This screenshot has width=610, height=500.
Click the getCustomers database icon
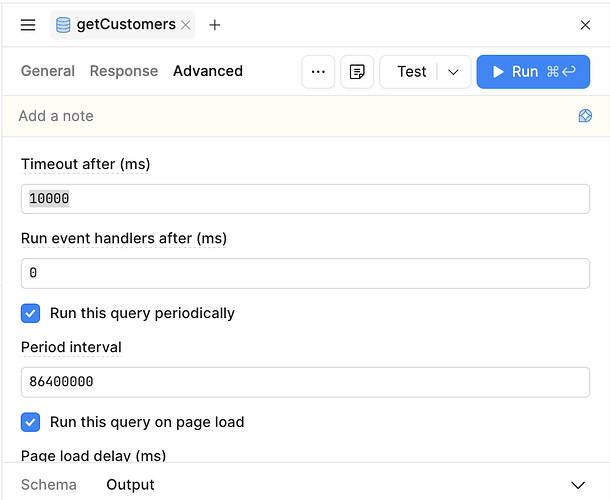pos(63,25)
